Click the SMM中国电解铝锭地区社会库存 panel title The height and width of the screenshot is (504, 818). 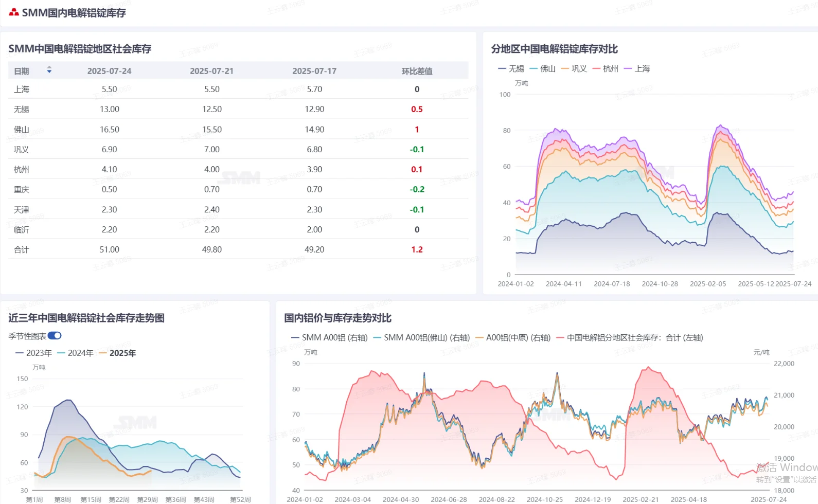80,49
